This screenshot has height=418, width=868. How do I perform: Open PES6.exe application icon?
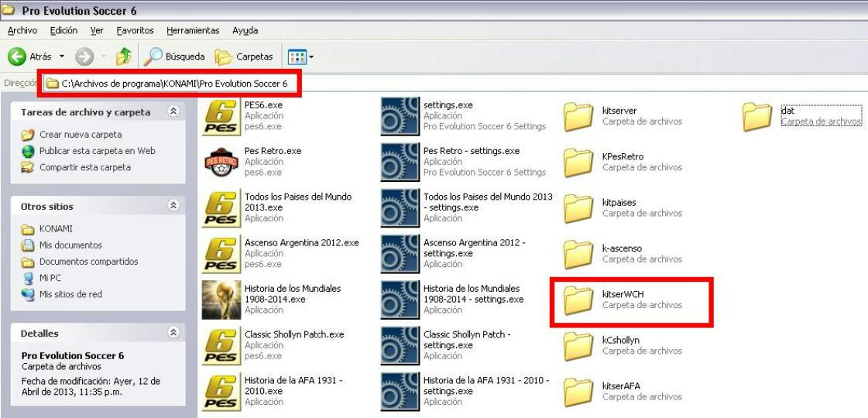tap(221, 115)
